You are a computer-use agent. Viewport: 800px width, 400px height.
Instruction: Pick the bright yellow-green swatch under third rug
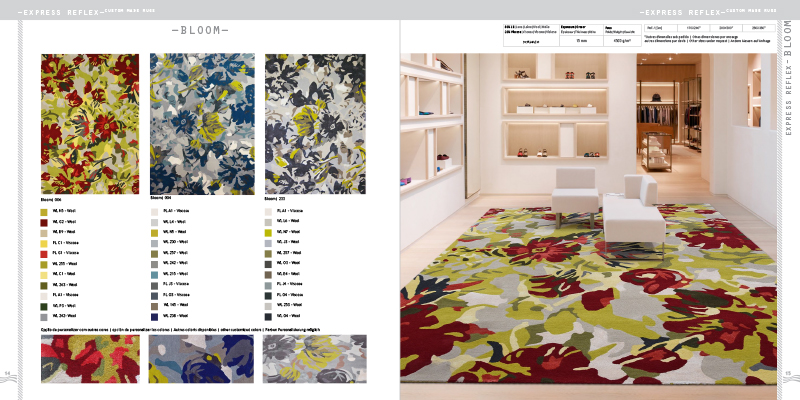pyautogui.click(x=269, y=231)
